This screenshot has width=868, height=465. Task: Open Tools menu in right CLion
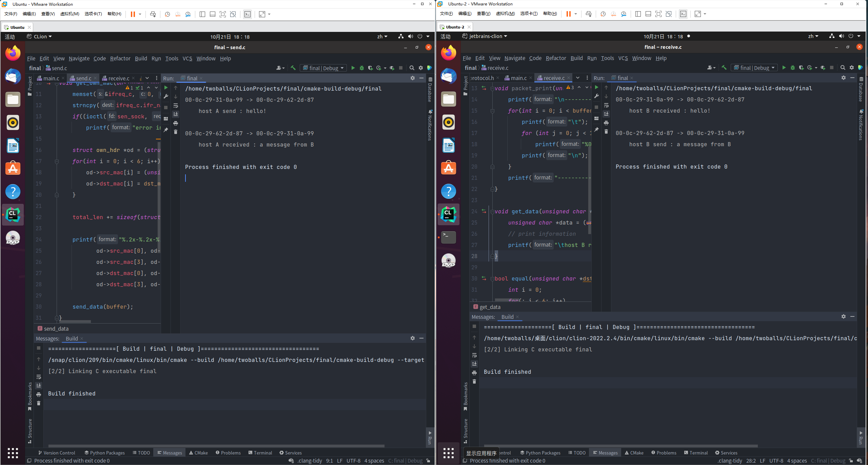(x=607, y=58)
